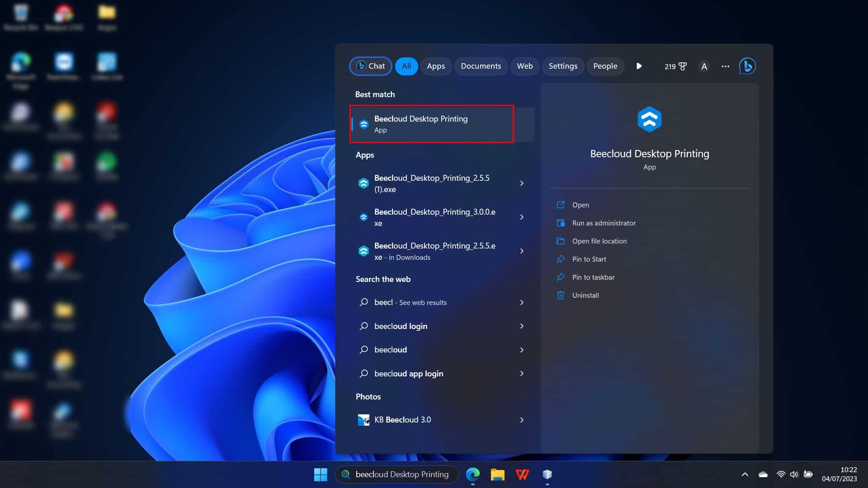Viewport: 868px width, 488px height.
Task: Click 'beecl - See web results' suggestion
Action: (432, 302)
